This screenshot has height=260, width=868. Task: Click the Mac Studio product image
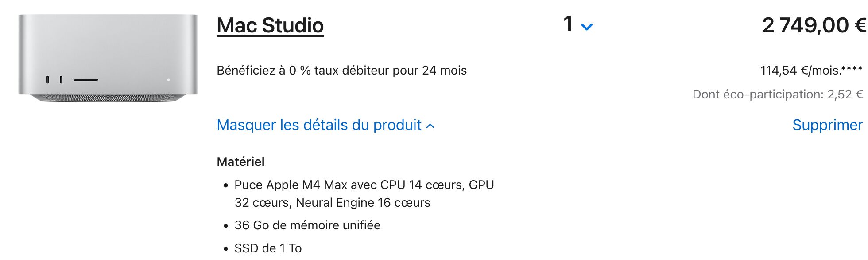pos(108,58)
